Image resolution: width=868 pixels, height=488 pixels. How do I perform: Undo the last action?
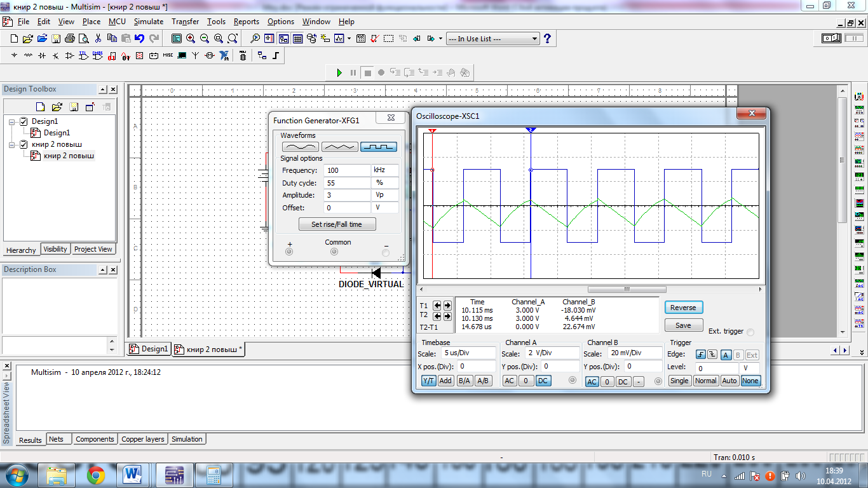[x=140, y=39]
